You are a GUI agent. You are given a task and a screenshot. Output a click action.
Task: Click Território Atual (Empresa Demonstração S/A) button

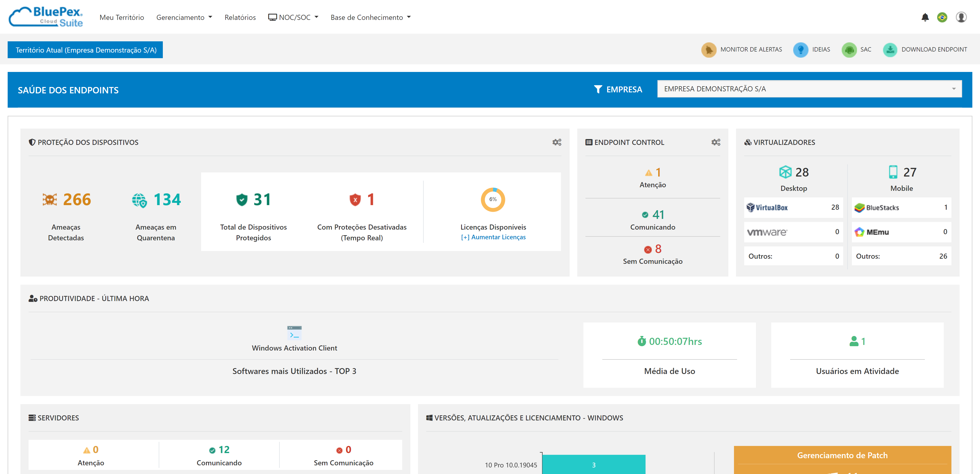[x=85, y=50]
